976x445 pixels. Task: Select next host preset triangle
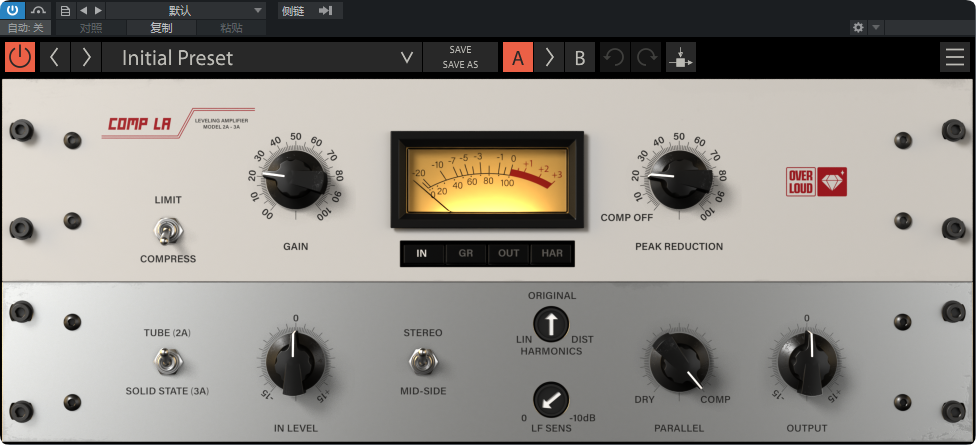[98, 10]
